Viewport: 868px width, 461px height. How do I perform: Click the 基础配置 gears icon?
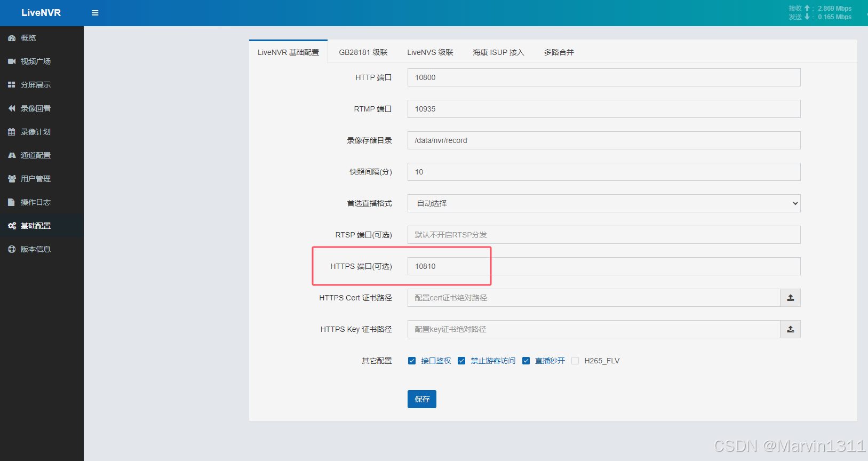click(x=12, y=226)
